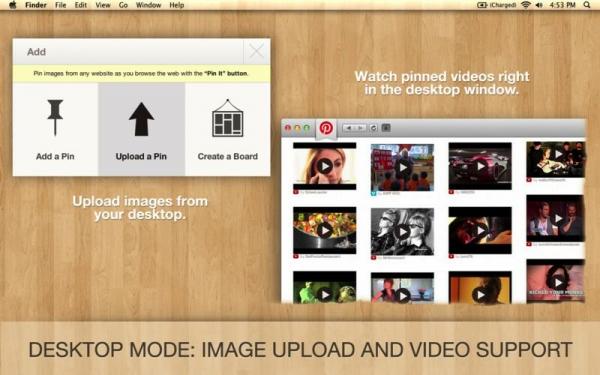Open the File menu
600x375 pixels.
click(x=60, y=5)
